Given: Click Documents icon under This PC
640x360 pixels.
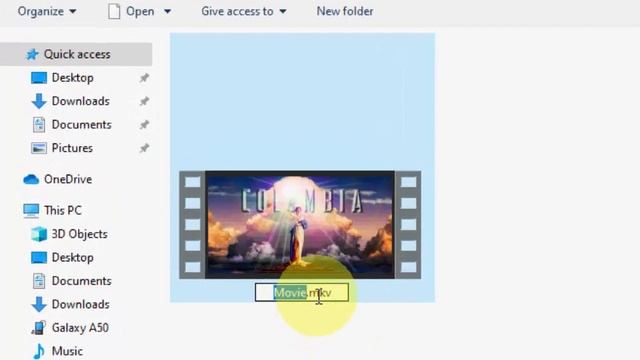Looking at the screenshot, I should (39, 281).
